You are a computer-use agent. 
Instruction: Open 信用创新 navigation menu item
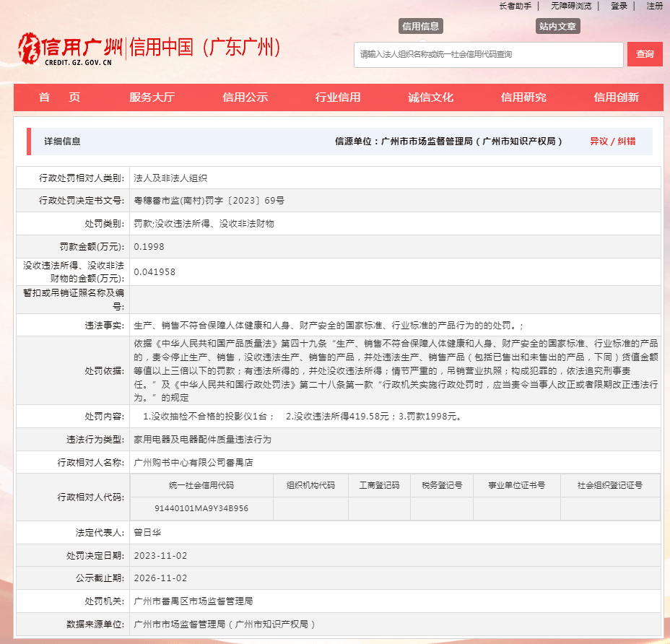[x=616, y=97]
